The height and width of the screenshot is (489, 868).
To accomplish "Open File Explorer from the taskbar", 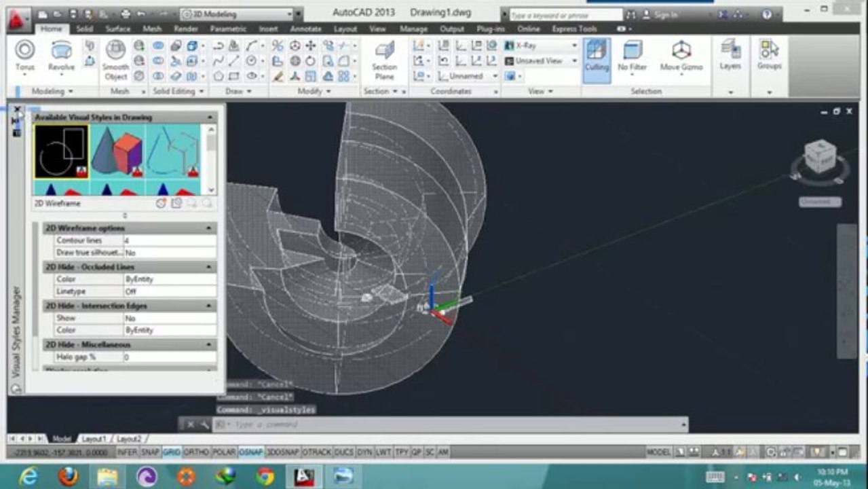I will (107, 477).
